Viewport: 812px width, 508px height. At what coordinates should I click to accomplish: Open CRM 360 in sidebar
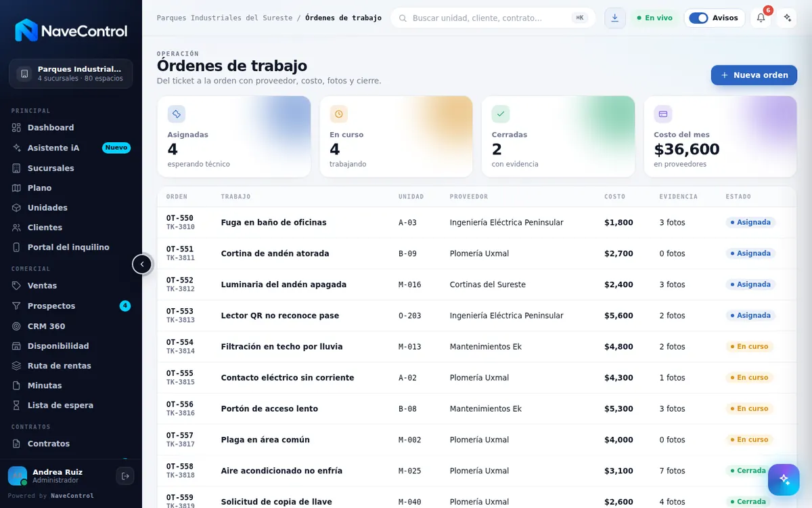tap(71, 326)
